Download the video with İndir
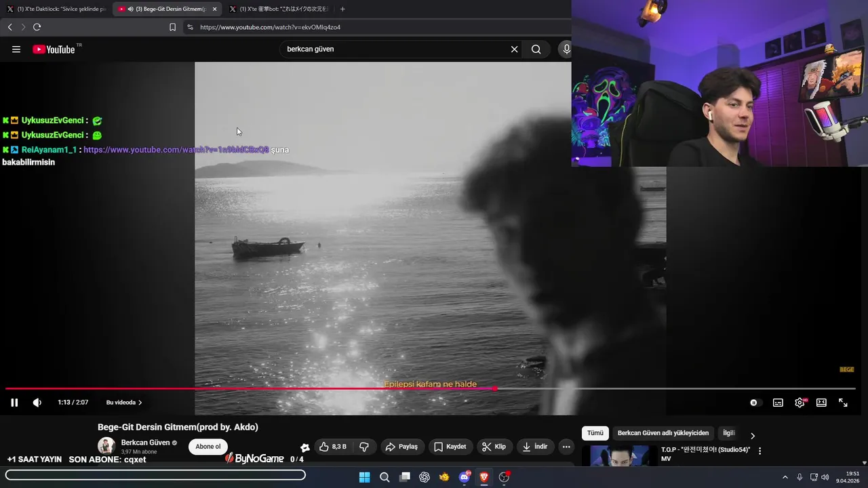Viewport: 868px width, 488px height. [536, 447]
